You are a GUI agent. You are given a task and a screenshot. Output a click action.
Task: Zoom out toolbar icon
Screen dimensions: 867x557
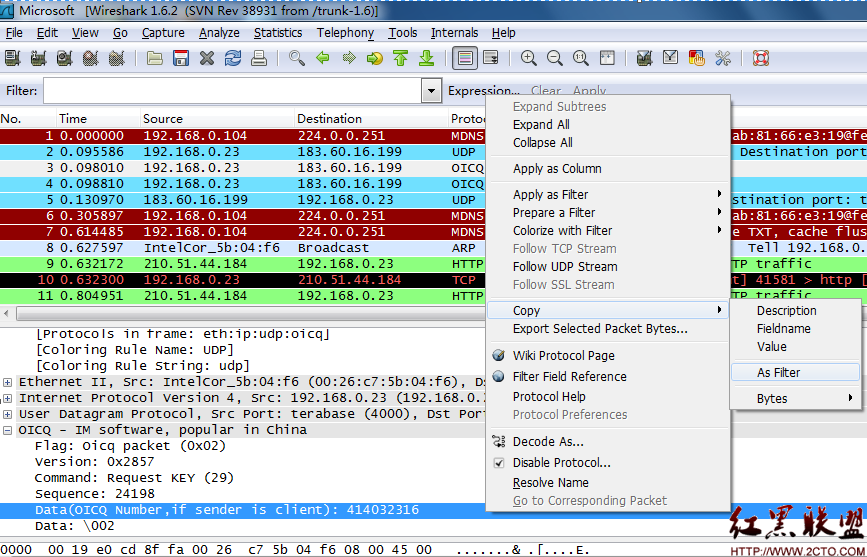coord(555,58)
